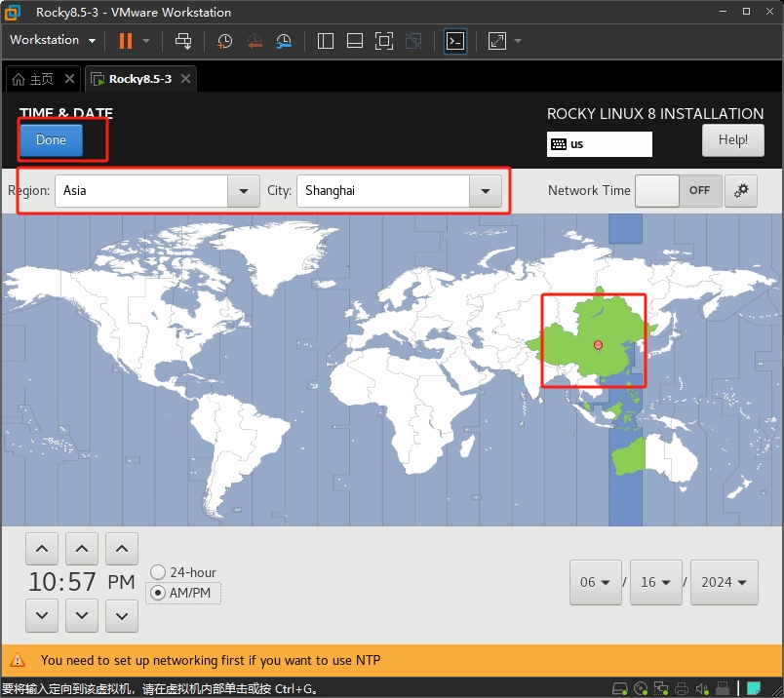
Task: Toggle the library sidebar panel
Action: tap(326, 41)
